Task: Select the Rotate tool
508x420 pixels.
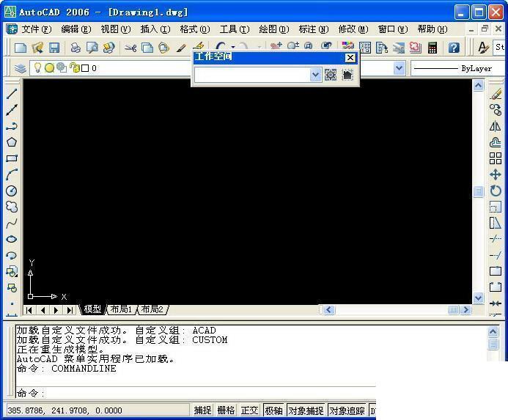Action: pos(496,191)
